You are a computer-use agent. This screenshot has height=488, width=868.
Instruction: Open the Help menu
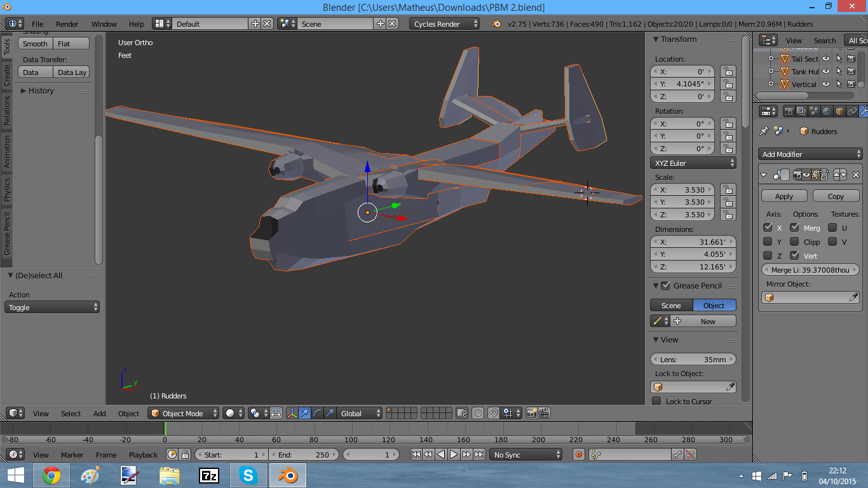click(x=137, y=24)
